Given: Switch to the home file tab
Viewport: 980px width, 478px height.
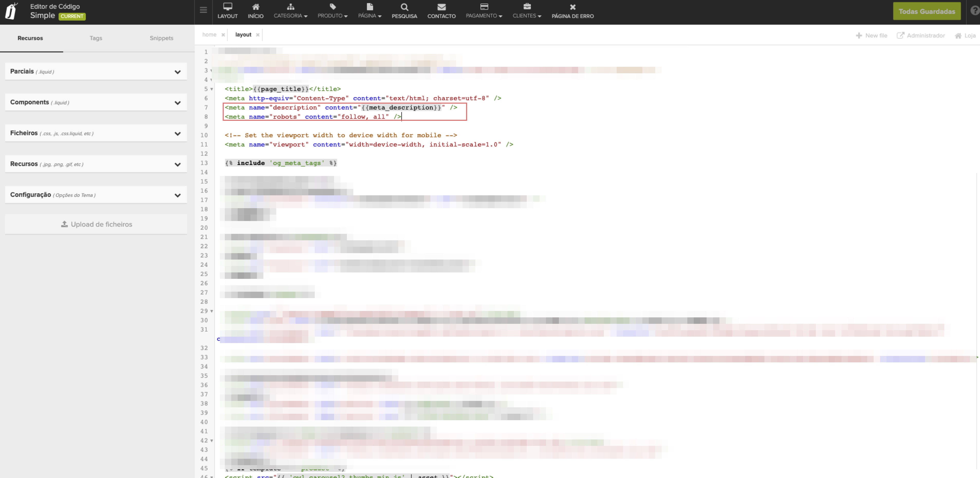Looking at the screenshot, I should tap(209, 35).
